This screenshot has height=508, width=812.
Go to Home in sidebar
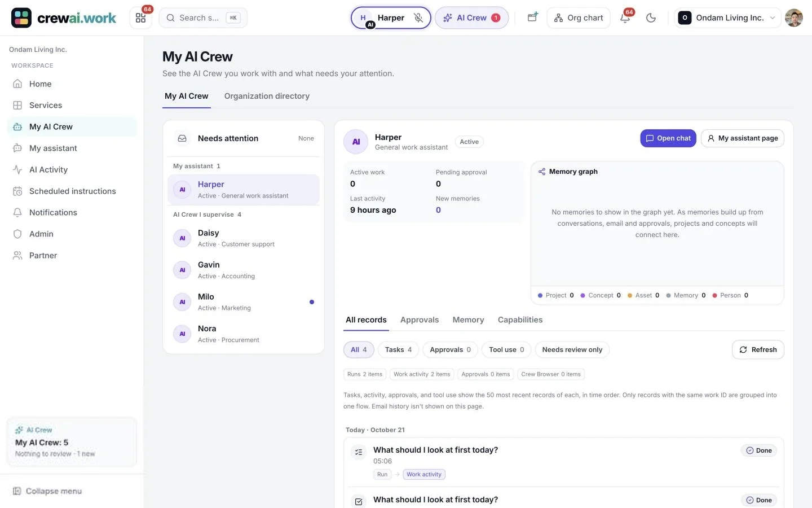pos(72,84)
